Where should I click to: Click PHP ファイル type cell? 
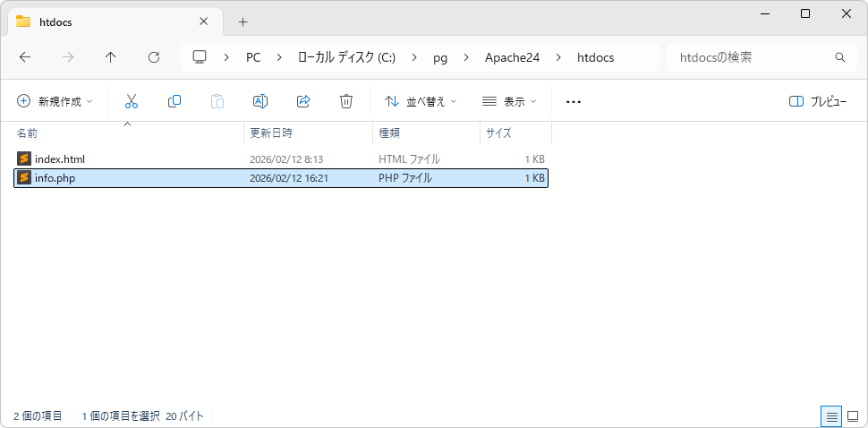pyautogui.click(x=405, y=177)
